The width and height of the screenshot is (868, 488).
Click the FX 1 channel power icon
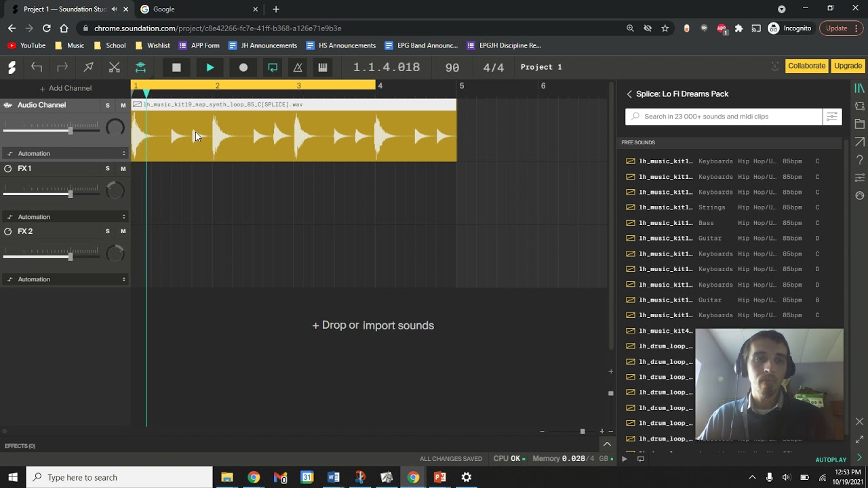[8, 168]
